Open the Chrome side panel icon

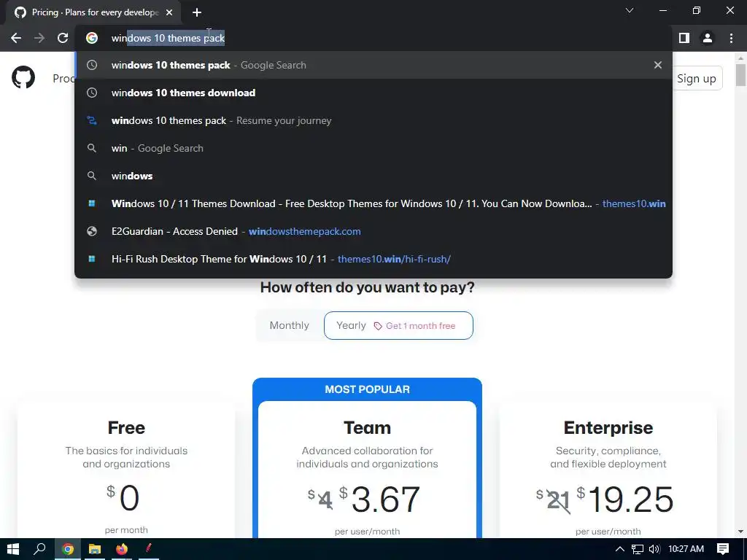[684, 38]
